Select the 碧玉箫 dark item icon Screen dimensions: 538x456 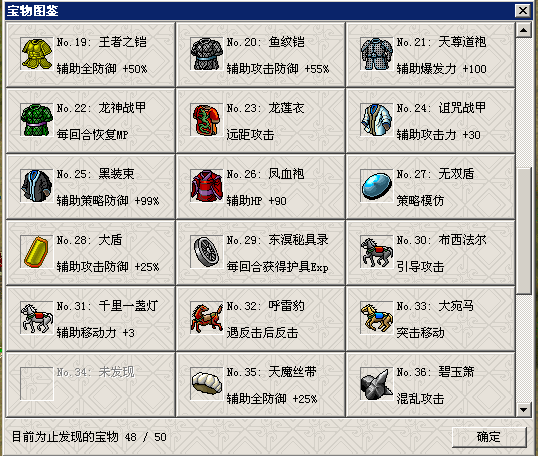tap(376, 384)
